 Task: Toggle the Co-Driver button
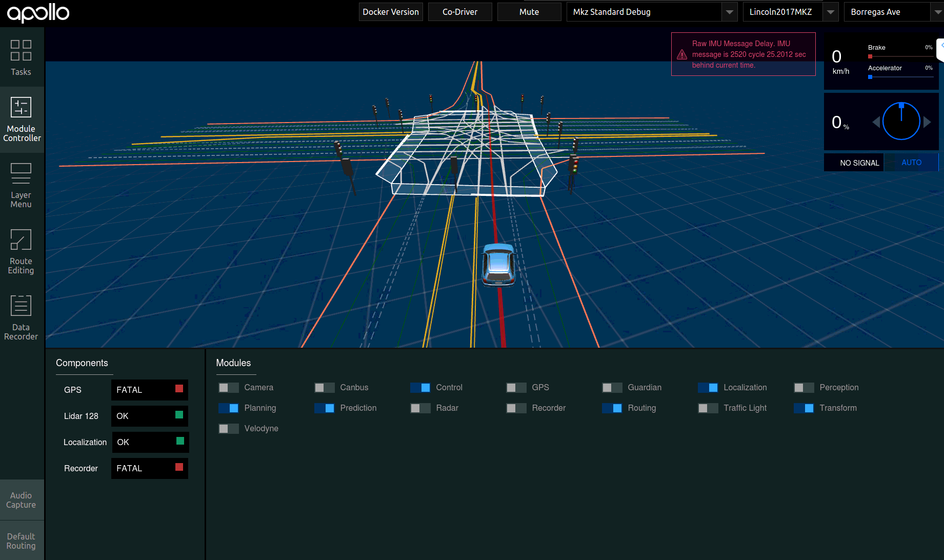[x=460, y=12]
